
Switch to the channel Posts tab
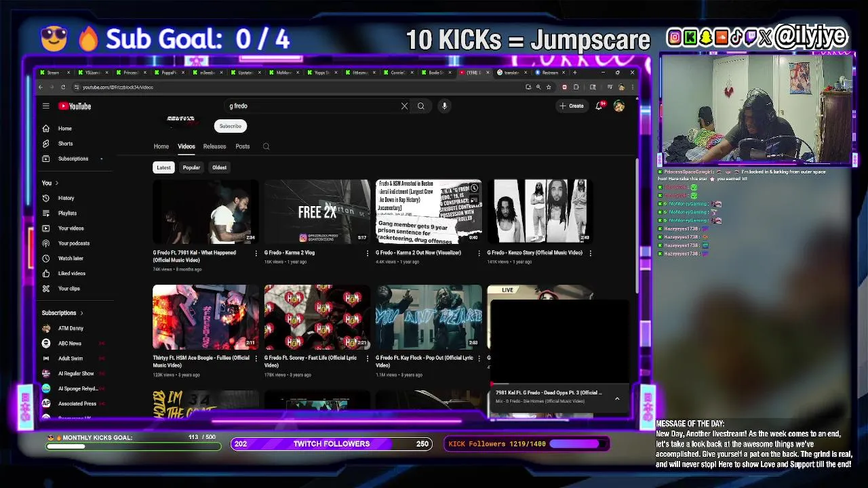pos(243,146)
